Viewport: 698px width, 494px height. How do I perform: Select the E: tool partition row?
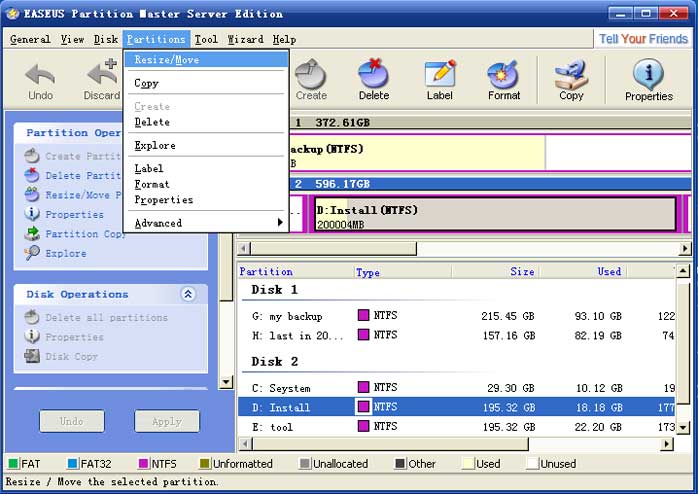pos(456,426)
